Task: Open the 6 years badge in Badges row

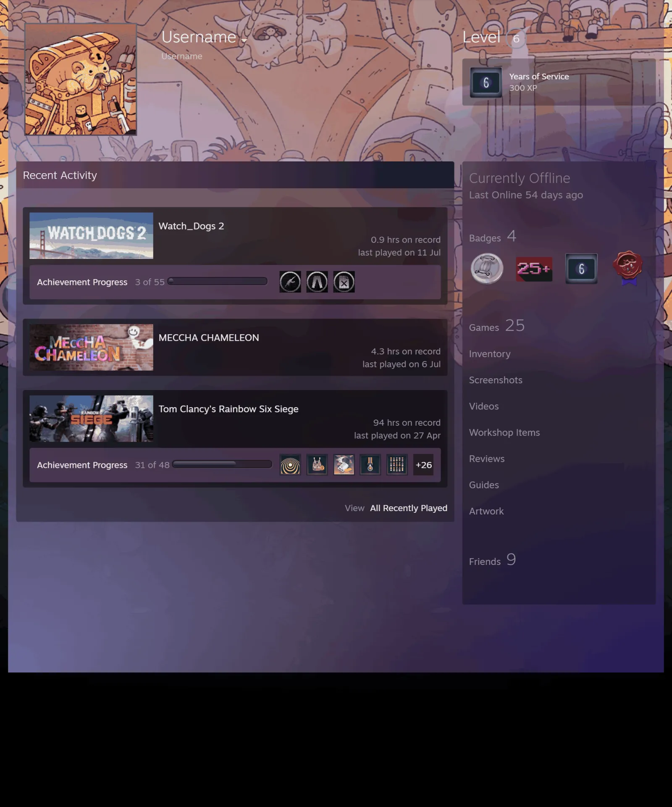Action: (x=581, y=269)
